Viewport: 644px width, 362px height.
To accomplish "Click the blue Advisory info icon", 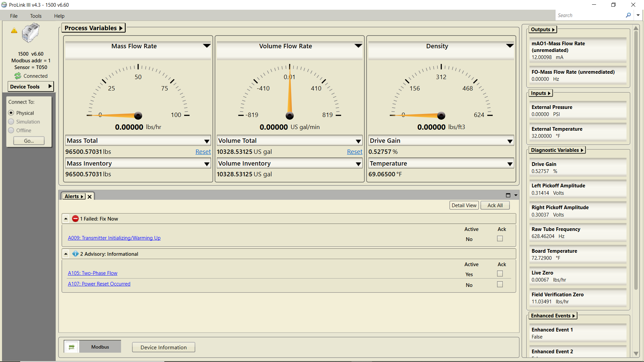I will [75, 254].
